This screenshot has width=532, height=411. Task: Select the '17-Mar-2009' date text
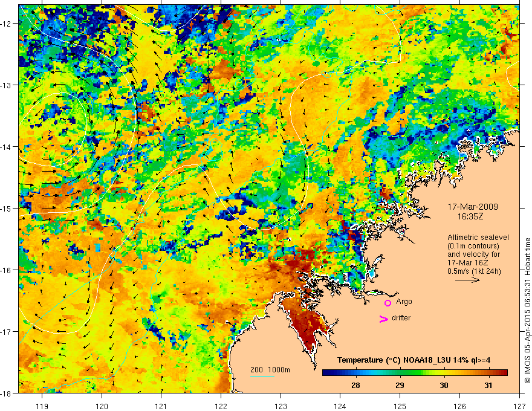pos(473,207)
